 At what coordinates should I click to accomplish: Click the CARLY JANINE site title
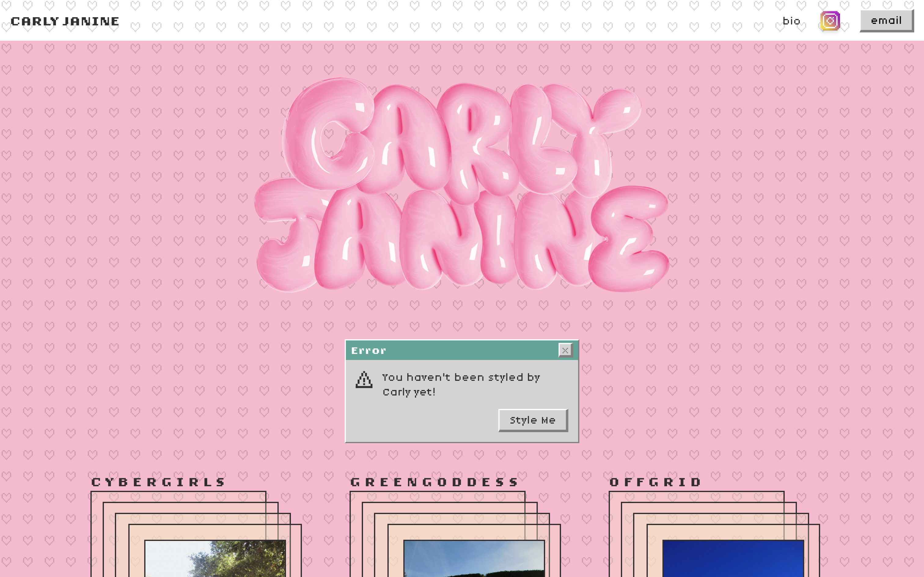[x=65, y=21]
